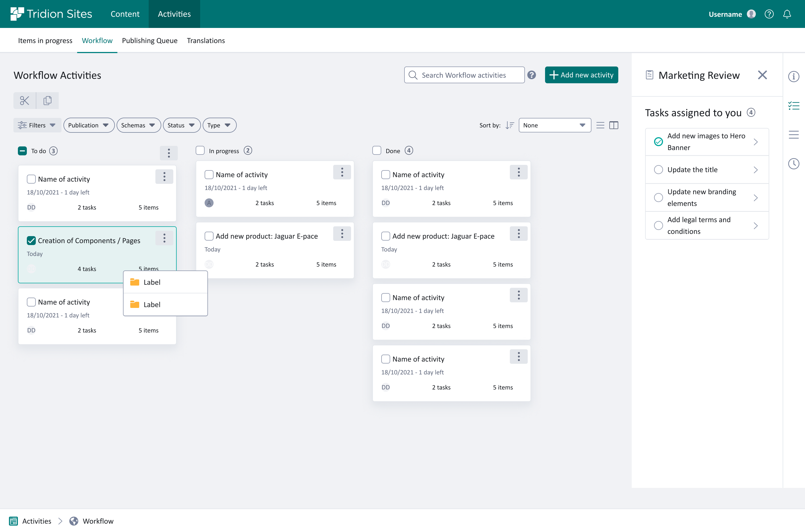This screenshot has width=805, height=532.
Task: Click the copy icon in toolbar
Action: pos(48,100)
